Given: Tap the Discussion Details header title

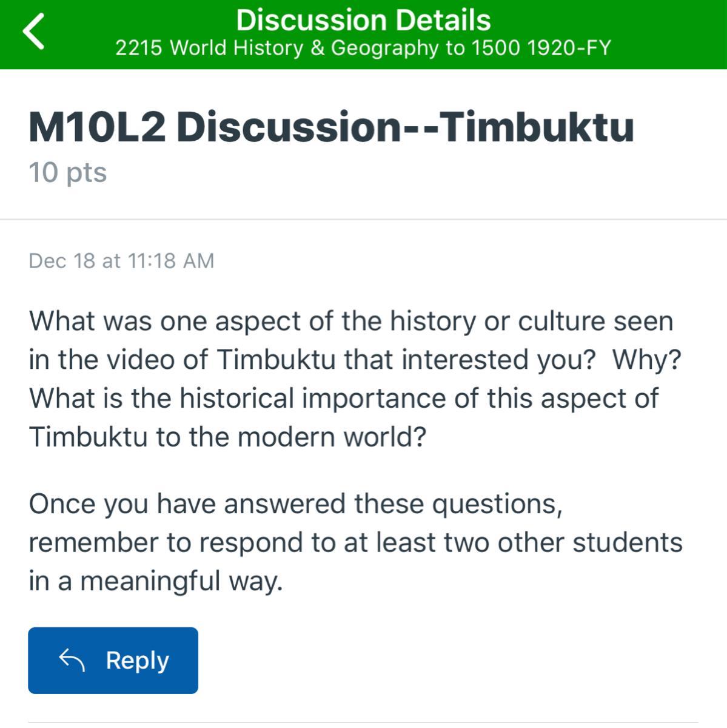Looking at the screenshot, I should pyautogui.click(x=363, y=20).
